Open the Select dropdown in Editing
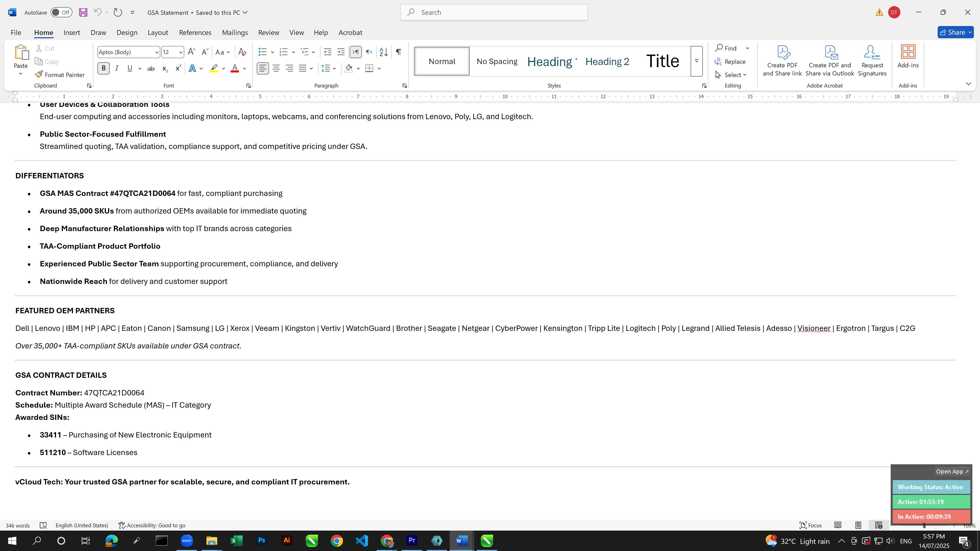Image resolution: width=980 pixels, height=551 pixels. [730, 75]
